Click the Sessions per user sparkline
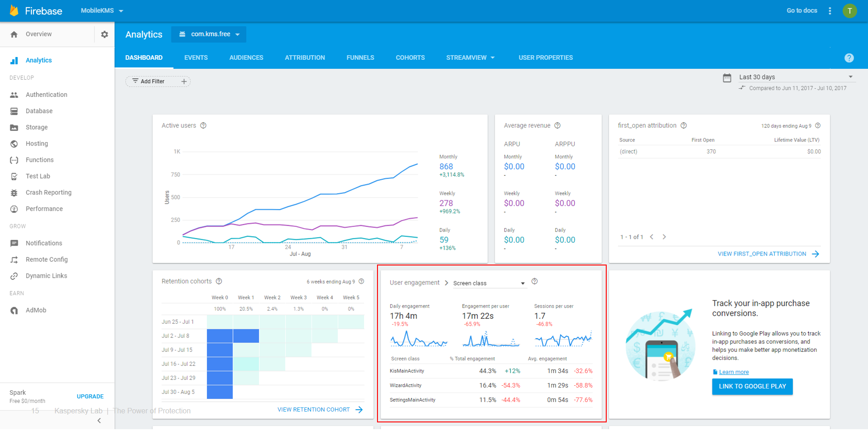 pos(563,339)
